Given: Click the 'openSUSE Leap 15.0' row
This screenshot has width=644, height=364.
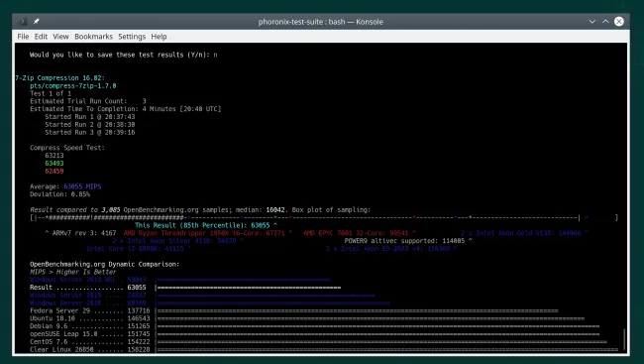Looking at the screenshot, I should point(315,334).
